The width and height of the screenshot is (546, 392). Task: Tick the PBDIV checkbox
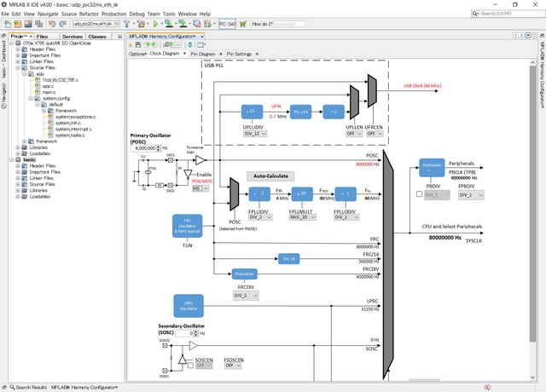click(420, 194)
